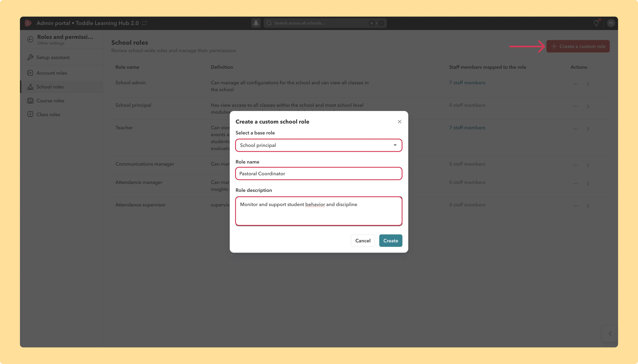The width and height of the screenshot is (638, 364).
Task: Open Setup assistant in sidebar
Action: point(61,57)
